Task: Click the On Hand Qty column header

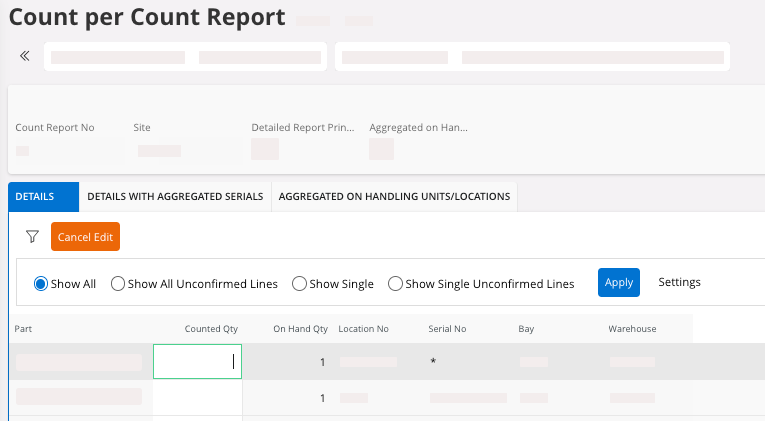Action: (x=300, y=329)
